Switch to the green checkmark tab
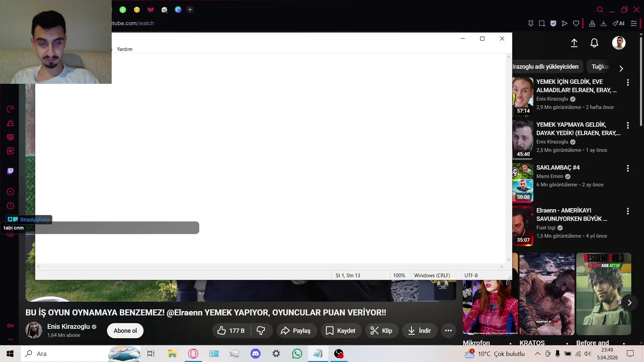Screen dimensions: 644x362 [x=123, y=10]
